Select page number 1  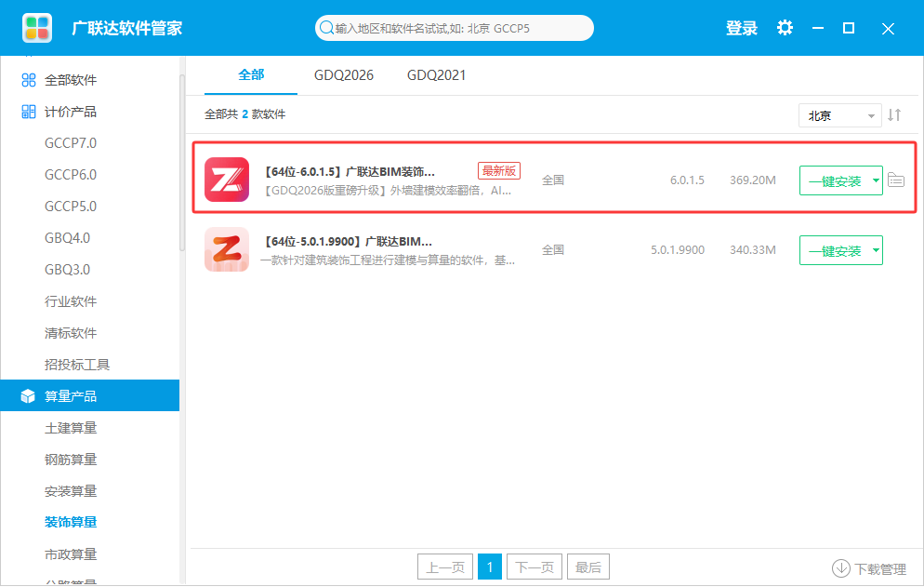(490, 567)
